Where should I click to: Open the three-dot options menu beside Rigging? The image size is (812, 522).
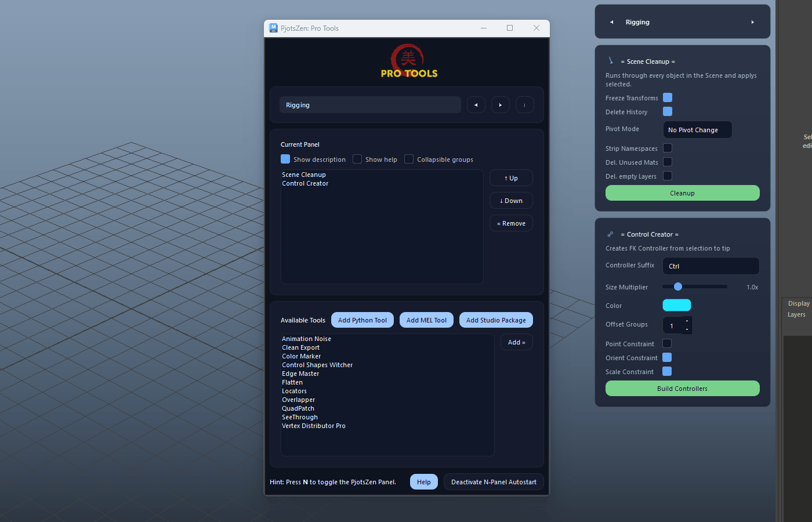click(x=525, y=105)
